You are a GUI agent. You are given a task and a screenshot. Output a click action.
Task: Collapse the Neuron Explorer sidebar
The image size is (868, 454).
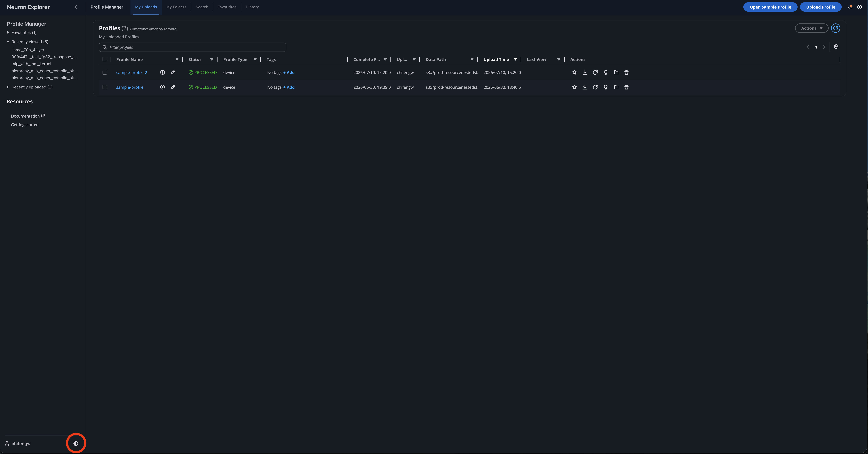coord(76,7)
